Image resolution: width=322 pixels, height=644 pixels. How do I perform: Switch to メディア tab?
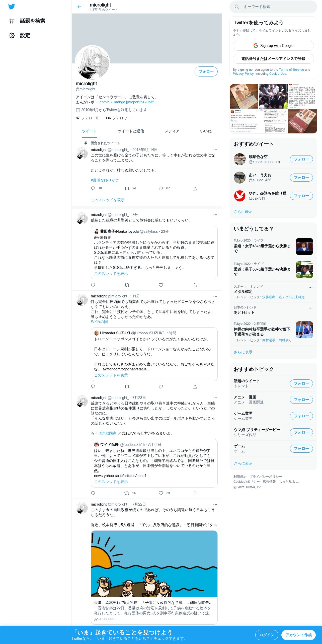point(172,131)
